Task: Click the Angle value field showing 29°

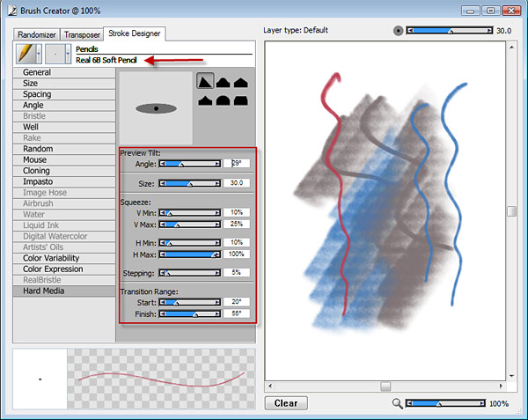Action: [237, 164]
